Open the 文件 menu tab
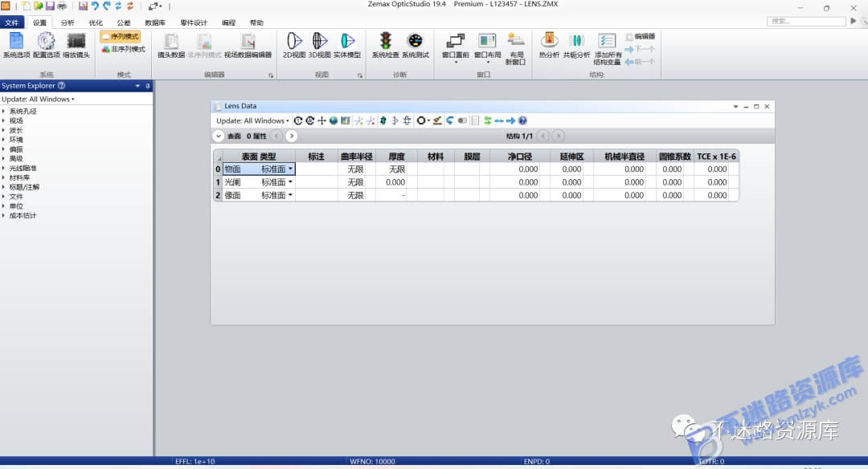 pos(11,22)
